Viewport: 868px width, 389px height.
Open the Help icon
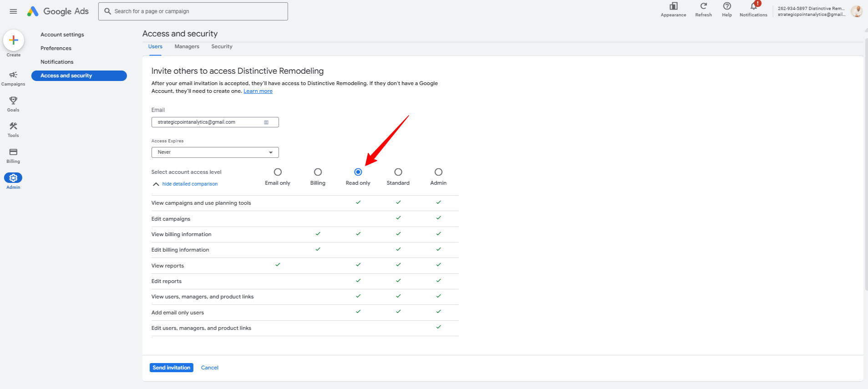coord(727,6)
